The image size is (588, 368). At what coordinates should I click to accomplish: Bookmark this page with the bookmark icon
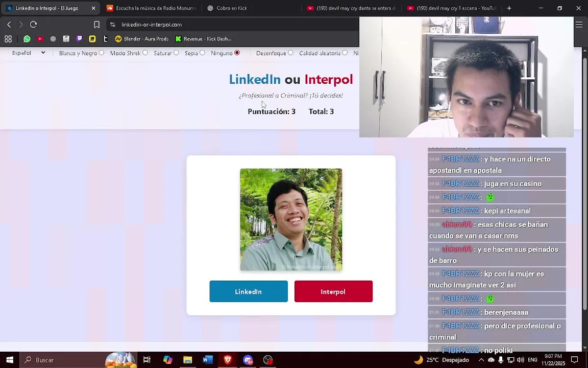coord(96,25)
